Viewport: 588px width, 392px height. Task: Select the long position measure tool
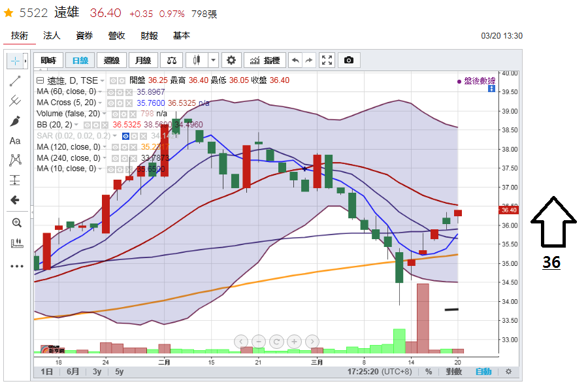(x=15, y=180)
